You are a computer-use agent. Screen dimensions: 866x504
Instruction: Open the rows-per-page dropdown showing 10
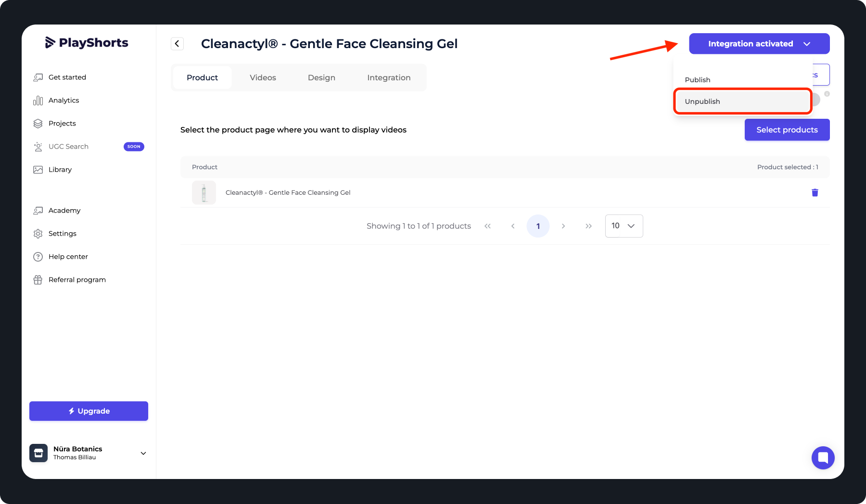[x=624, y=226]
